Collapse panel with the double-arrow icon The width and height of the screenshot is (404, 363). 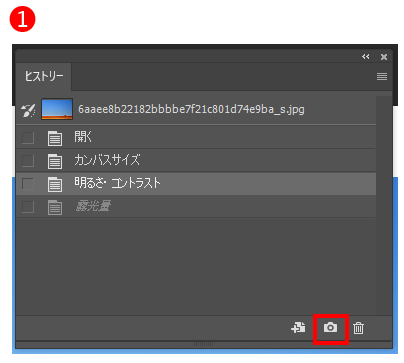coord(366,57)
